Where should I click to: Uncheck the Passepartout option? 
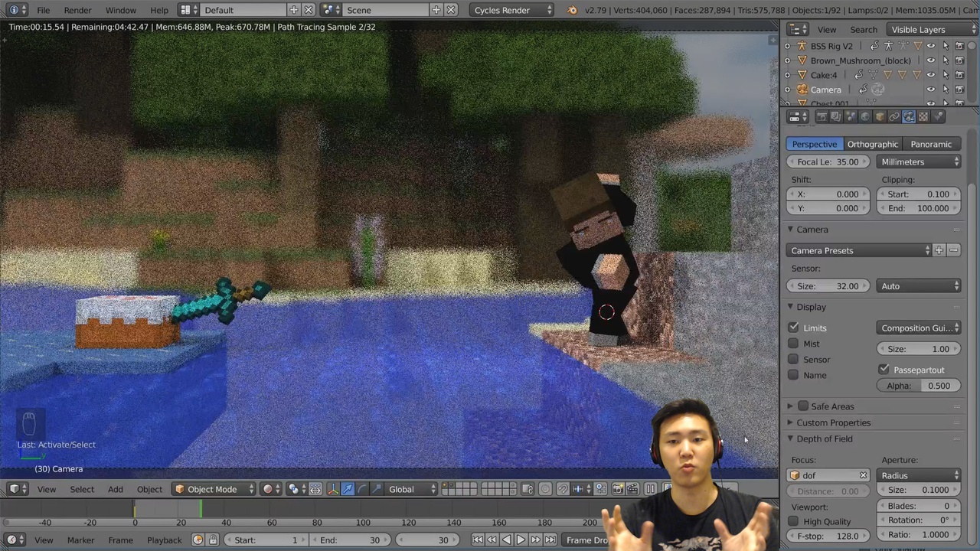(884, 370)
